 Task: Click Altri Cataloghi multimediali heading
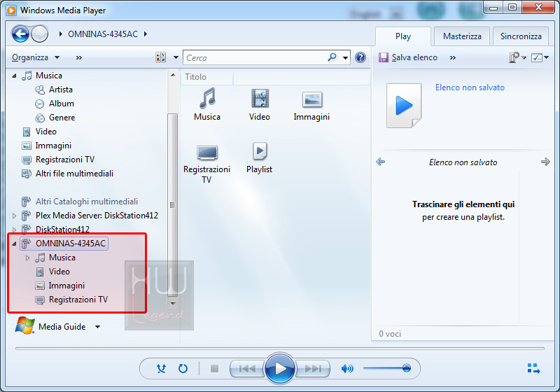86,202
